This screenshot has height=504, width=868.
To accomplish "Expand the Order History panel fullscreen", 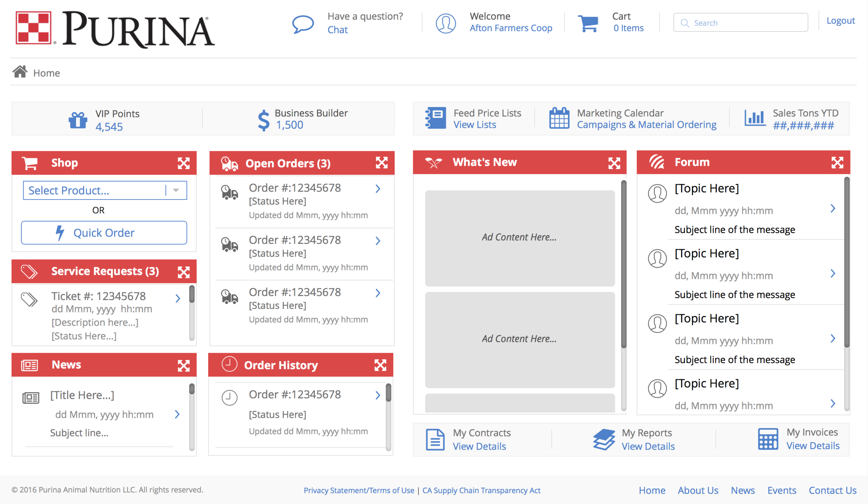I will pyautogui.click(x=380, y=365).
